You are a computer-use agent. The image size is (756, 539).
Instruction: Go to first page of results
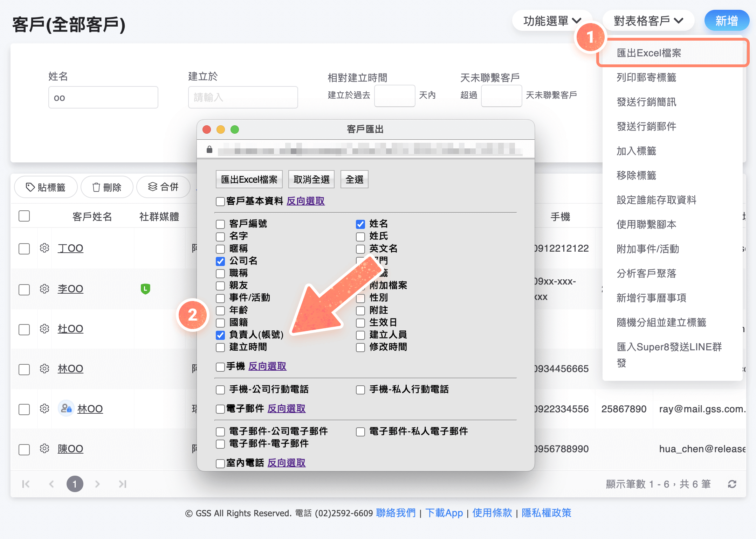click(26, 484)
